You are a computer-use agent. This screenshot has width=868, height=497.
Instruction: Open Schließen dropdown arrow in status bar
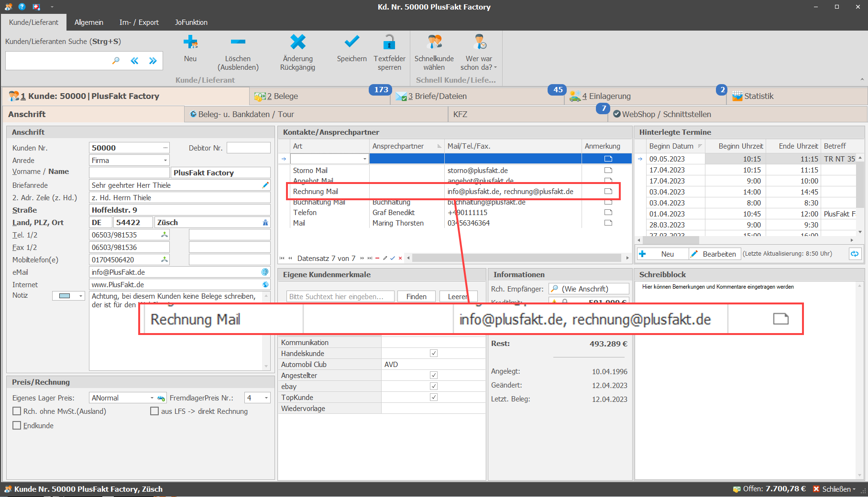[x=854, y=489]
